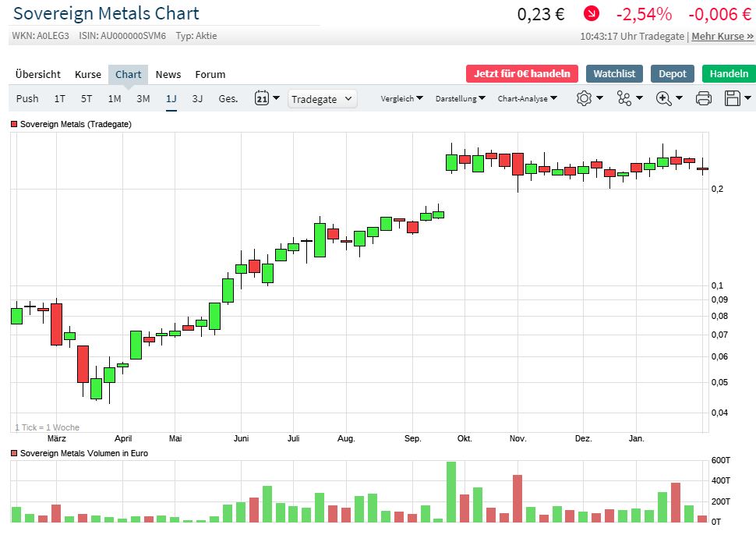Enable Push real-time mode
This screenshot has height=535, width=756.
(27, 98)
